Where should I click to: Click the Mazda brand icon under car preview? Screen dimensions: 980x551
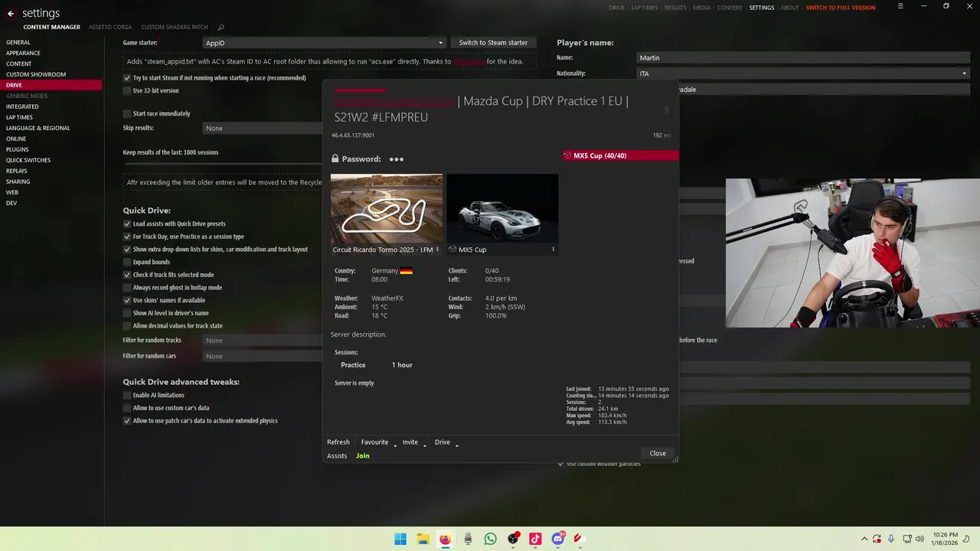pyautogui.click(x=452, y=249)
